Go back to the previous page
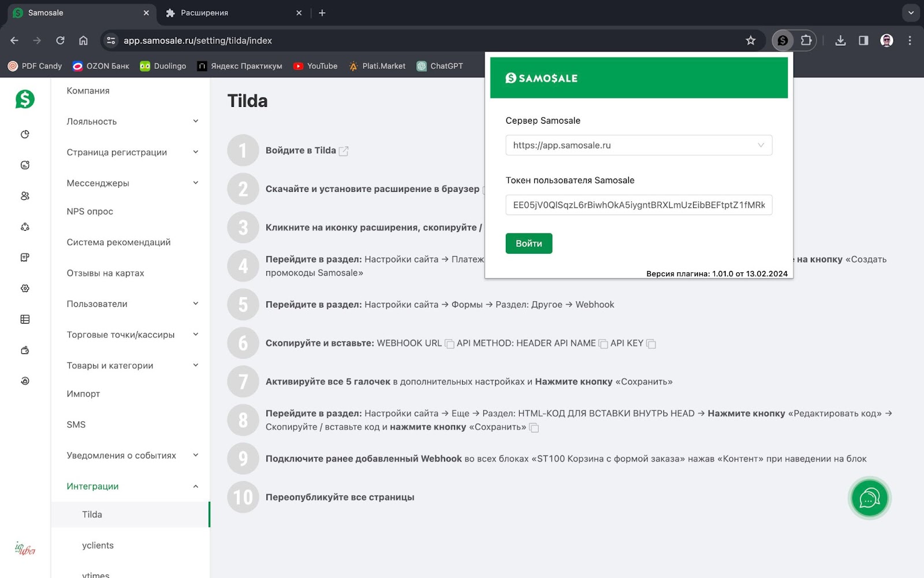Viewport: 924px width, 578px height. [14, 40]
